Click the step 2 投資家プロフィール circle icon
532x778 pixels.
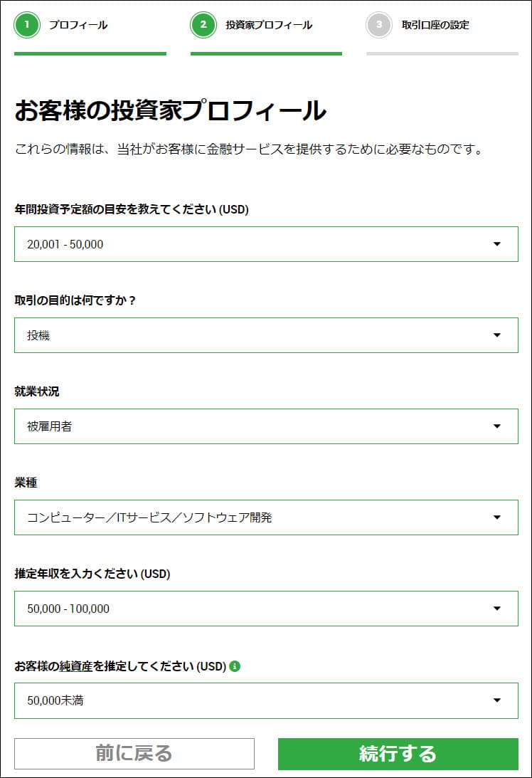pyautogui.click(x=204, y=24)
